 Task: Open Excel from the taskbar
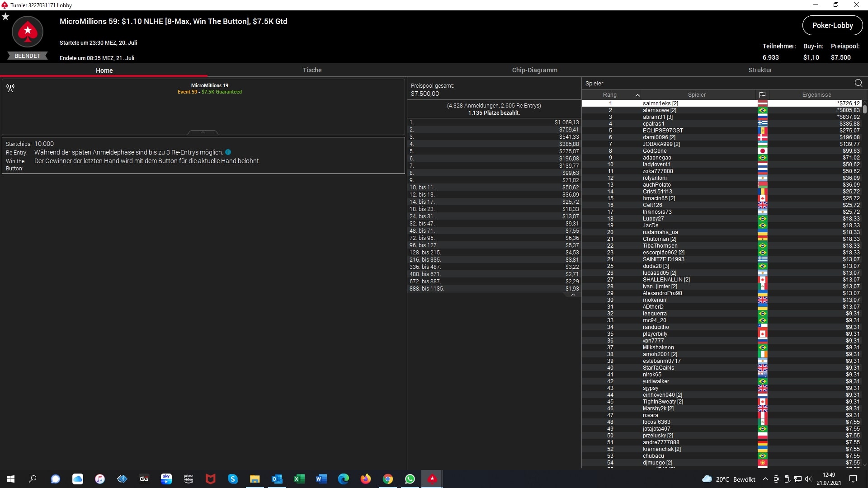[299, 479]
